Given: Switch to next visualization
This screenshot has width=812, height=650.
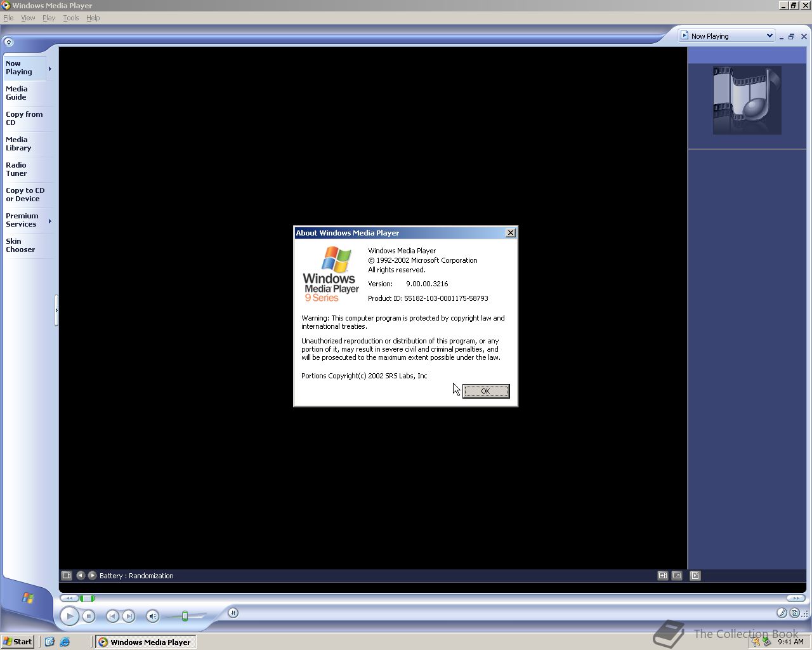Looking at the screenshot, I should point(92,576).
